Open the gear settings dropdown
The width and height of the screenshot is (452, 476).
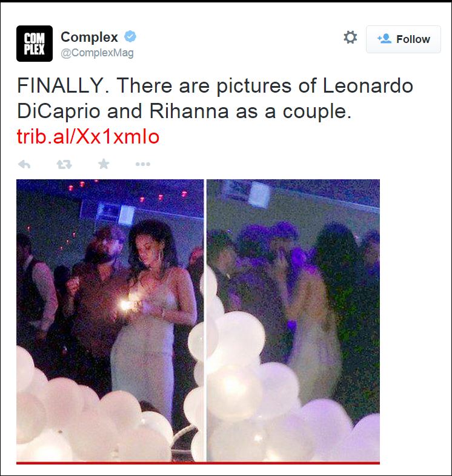point(350,38)
